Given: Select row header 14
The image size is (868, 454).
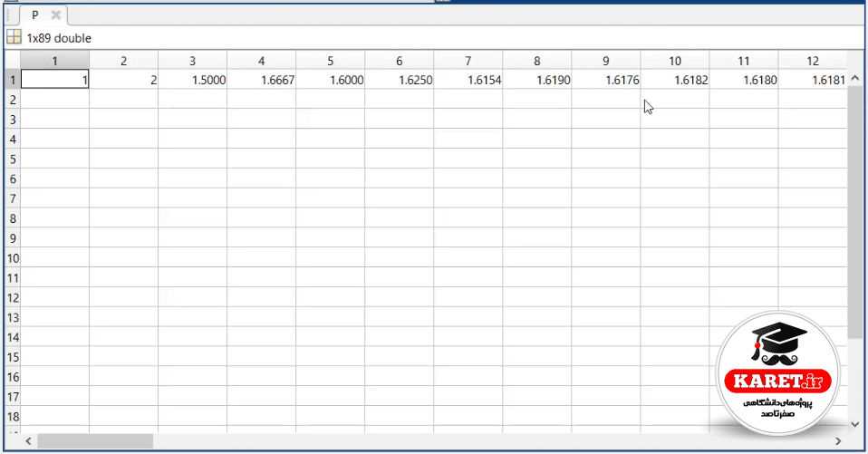Looking at the screenshot, I should pyautogui.click(x=13, y=337).
